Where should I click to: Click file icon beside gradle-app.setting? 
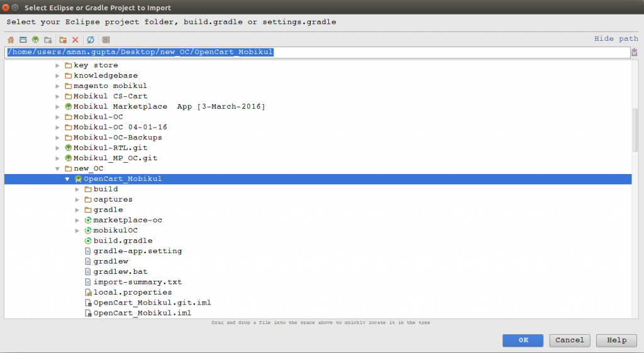(88, 251)
